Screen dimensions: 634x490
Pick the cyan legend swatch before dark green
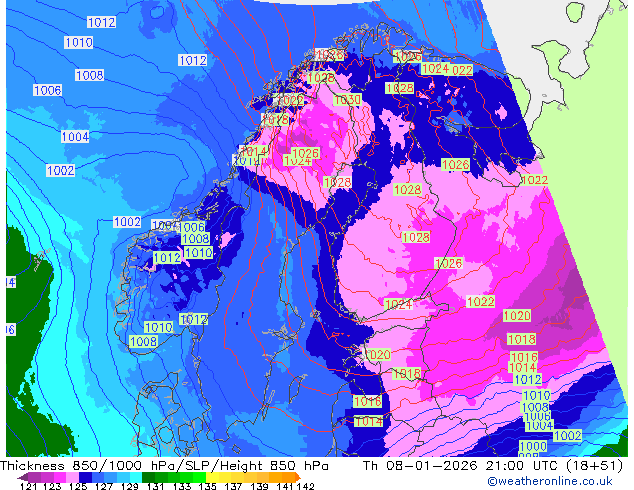tap(136, 477)
